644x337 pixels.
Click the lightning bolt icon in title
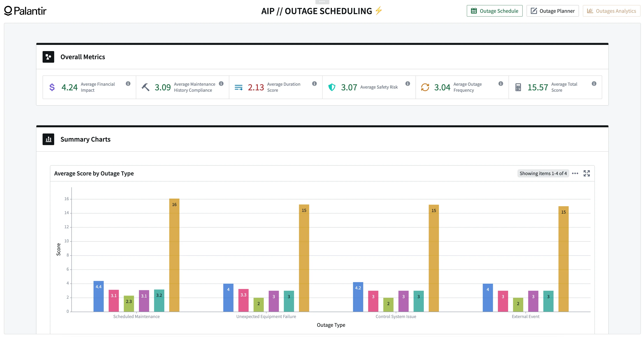coord(379,10)
